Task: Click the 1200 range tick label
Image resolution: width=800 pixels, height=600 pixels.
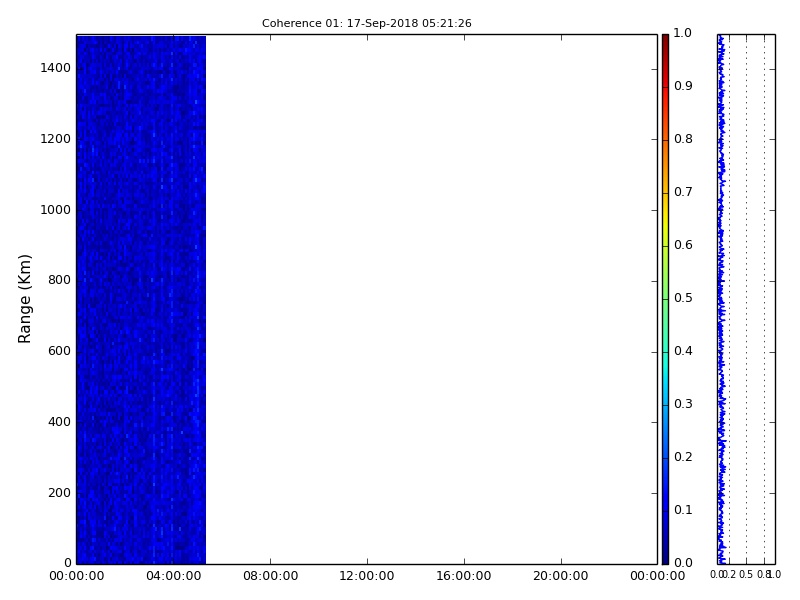Action: pyautogui.click(x=56, y=139)
